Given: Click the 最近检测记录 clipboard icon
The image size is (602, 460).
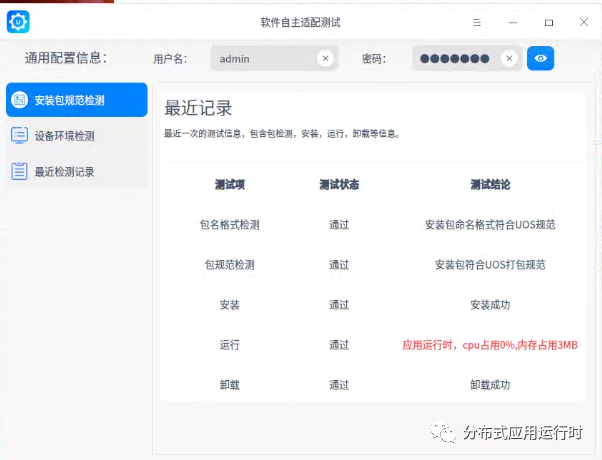Looking at the screenshot, I should point(20,171).
